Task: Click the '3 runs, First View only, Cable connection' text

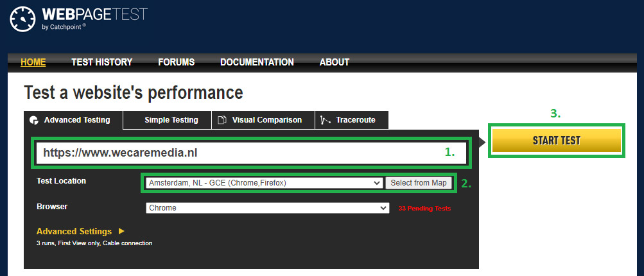Action: pyautogui.click(x=94, y=243)
